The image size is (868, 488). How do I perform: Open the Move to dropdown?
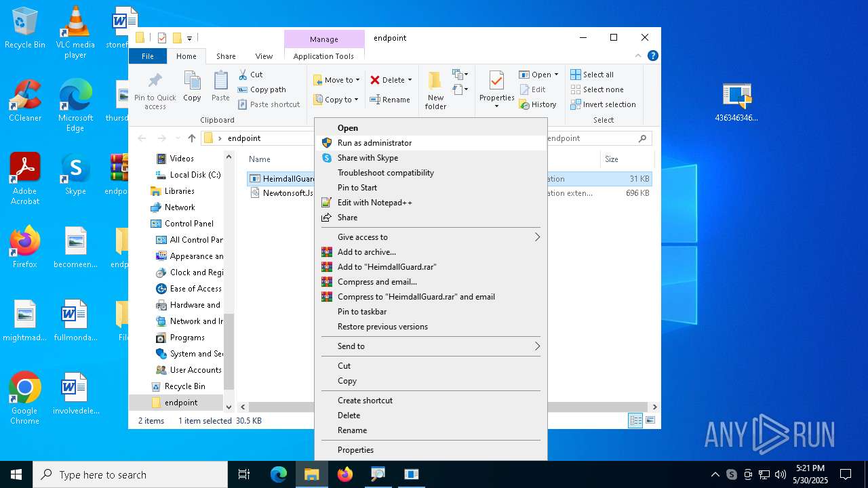point(336,80)
